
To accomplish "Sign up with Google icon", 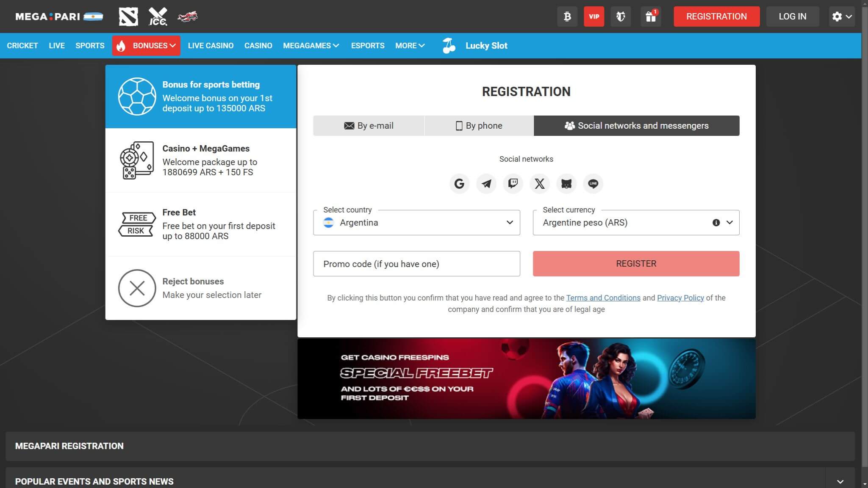I will click(459, 184).
